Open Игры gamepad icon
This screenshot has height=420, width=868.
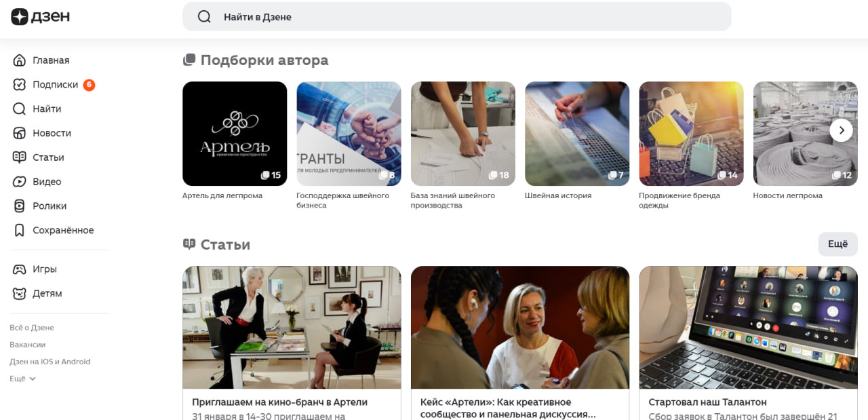tap(20, 269)
